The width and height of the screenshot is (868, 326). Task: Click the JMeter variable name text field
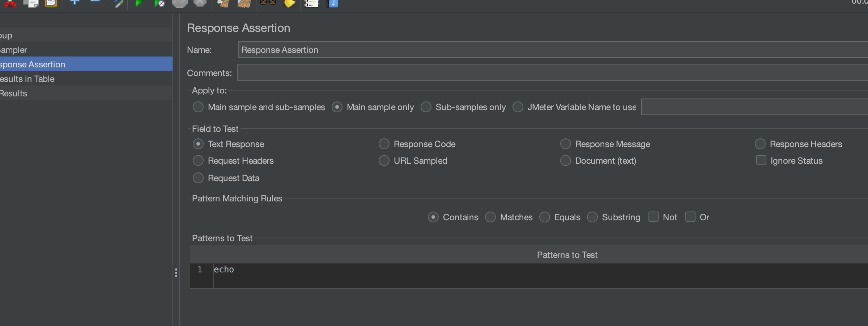point(754,107)
